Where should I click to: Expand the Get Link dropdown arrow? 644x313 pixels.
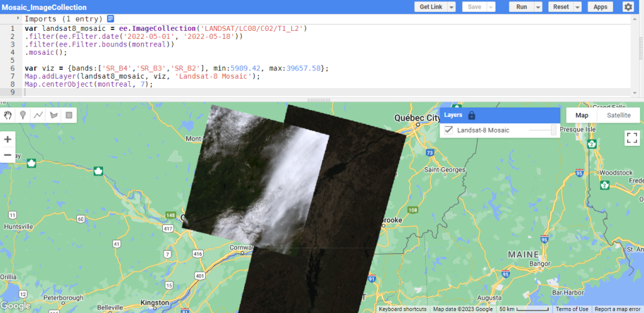(451, 7)
